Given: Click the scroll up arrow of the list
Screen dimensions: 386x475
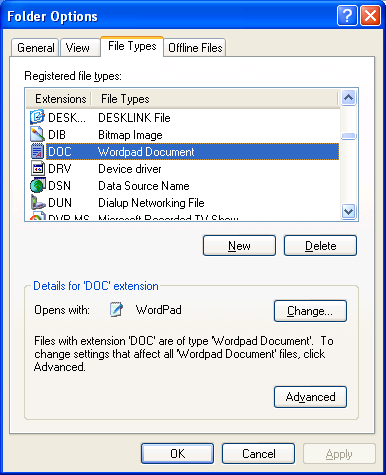Looking at the screenshot, I should tap(349, 98).
